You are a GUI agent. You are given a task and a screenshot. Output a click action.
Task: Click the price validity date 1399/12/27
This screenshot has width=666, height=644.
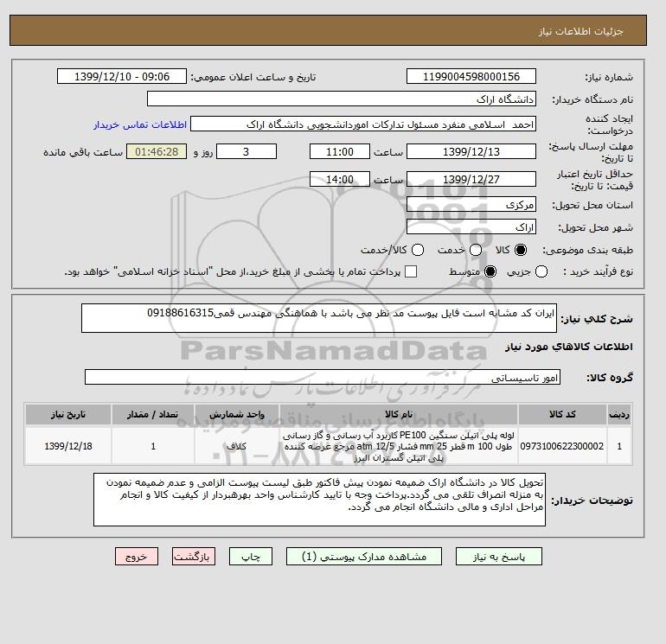point(471,179)
